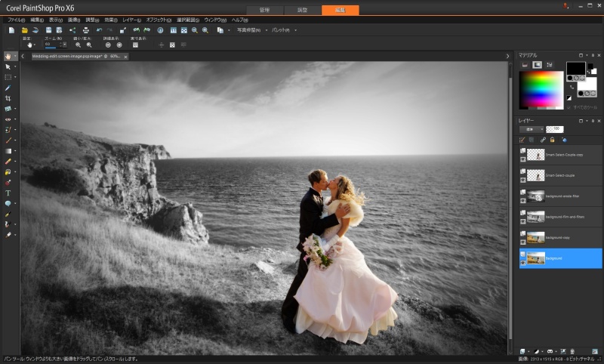
Task: Select the rectangular Selection tool
Action: point(8,77)
